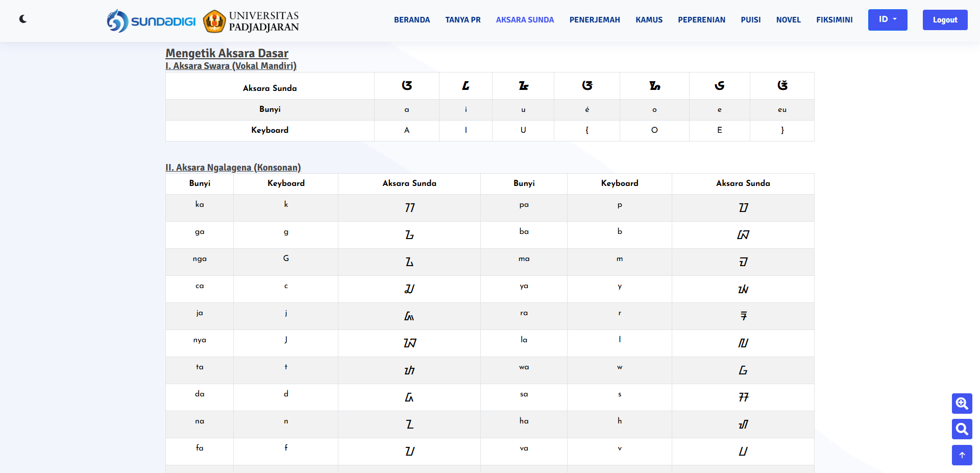Click the Sundanese glyph in the da row

click(x=409, y=397)
